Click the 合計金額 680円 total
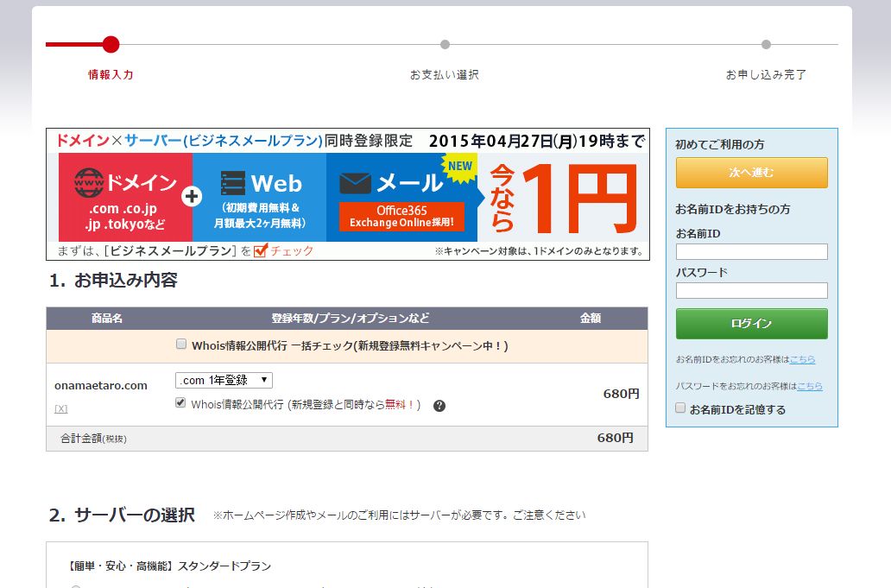 (615, 438)
